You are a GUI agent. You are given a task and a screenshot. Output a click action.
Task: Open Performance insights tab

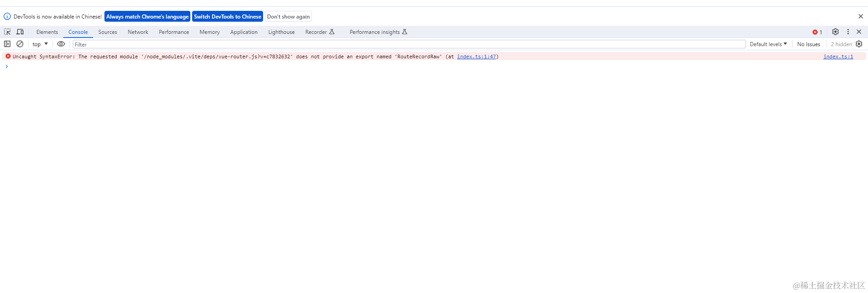(378, 32)
